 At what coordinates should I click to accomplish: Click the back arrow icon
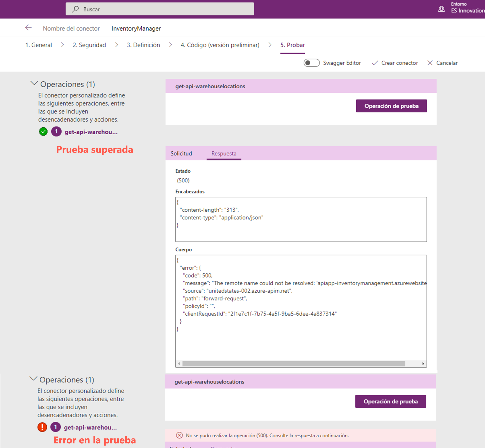[28, 28]
